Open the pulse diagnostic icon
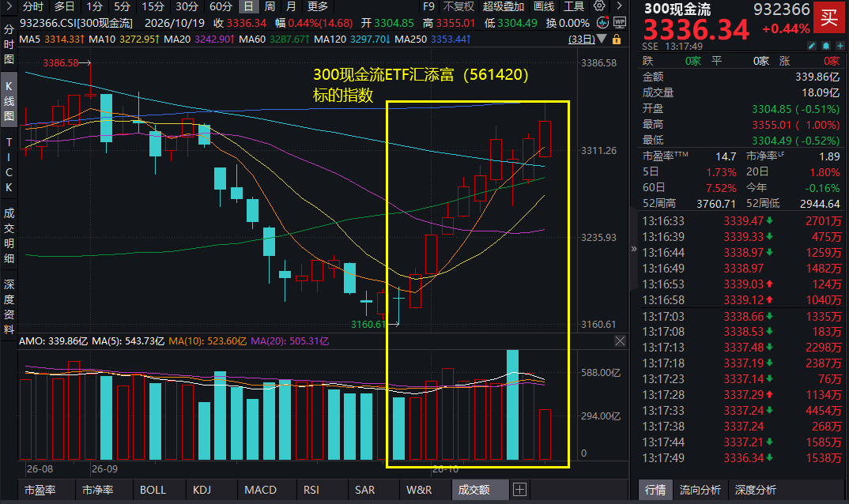The width and height of the screenshot is (849, 504). coord(602,23)
